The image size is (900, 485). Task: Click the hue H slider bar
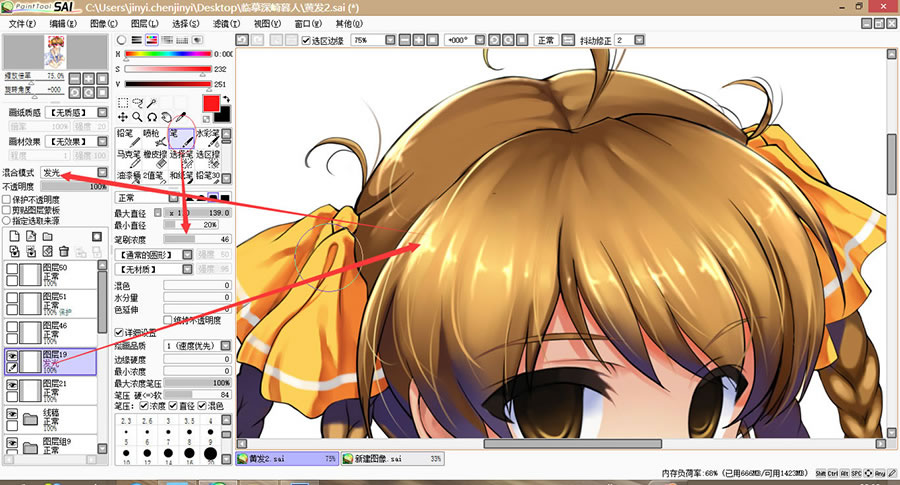coord(168,54)
